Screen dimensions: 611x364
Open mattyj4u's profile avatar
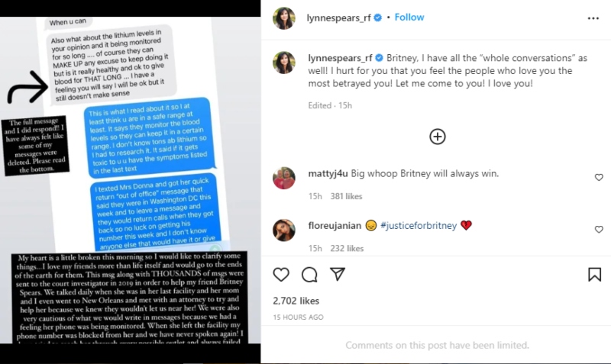pyautogui.click(x=283, y=179)
